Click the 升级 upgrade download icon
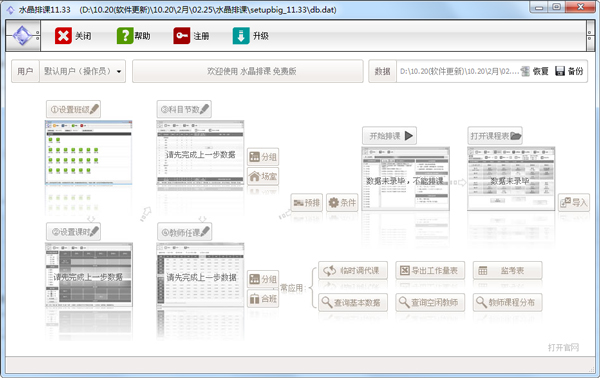Viewport: 600px width, 378px height. click(x=241, y=36)
